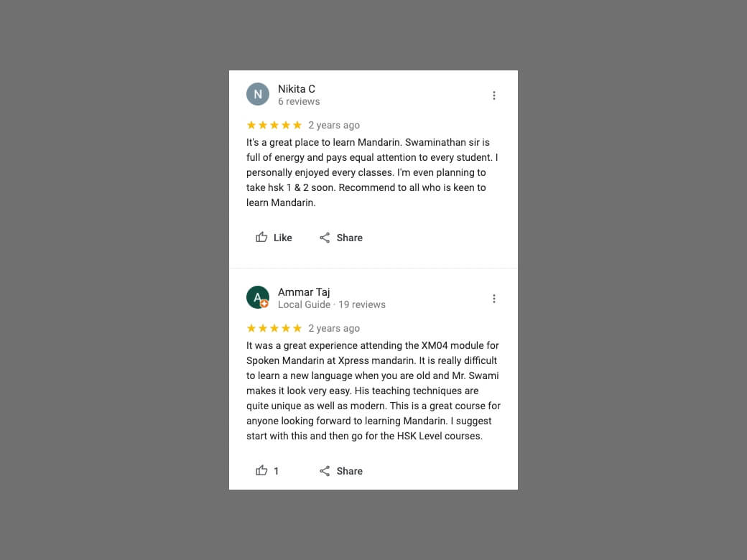747x560 pixels.
Task: Click the orange Local Guide badge on Ammar's avatar
Action: coord(264,304)
